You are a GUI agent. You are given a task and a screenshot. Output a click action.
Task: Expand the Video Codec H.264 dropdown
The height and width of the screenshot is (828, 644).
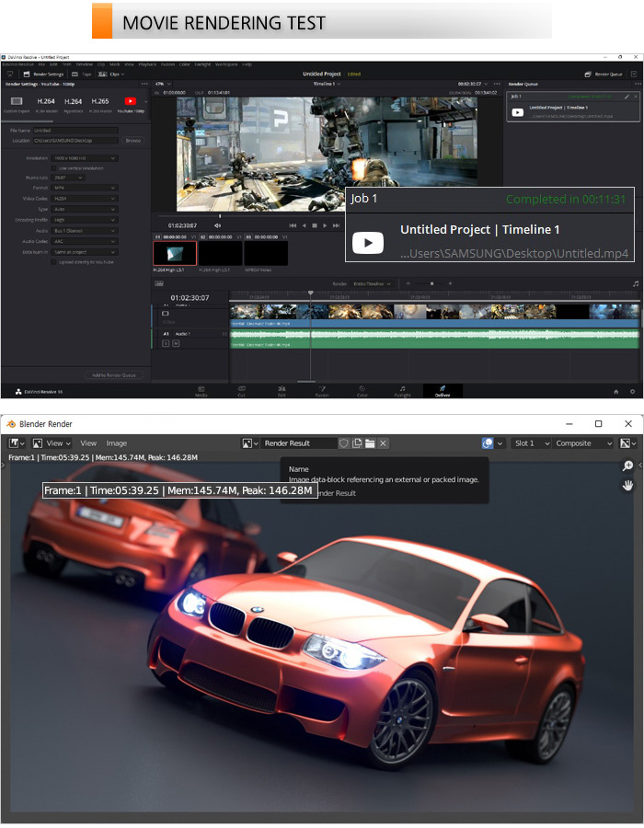(85, 198)
